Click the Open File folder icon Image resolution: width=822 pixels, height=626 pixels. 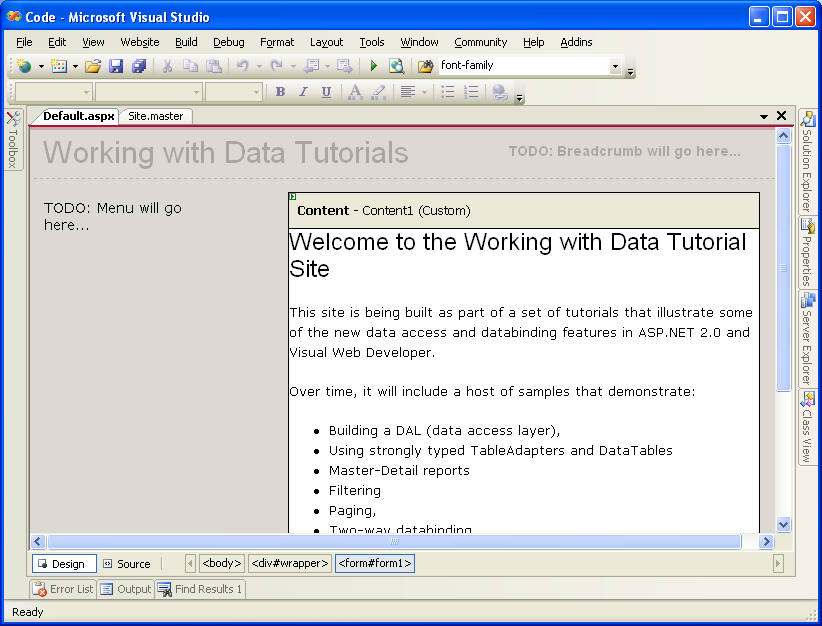click(93, 66)
